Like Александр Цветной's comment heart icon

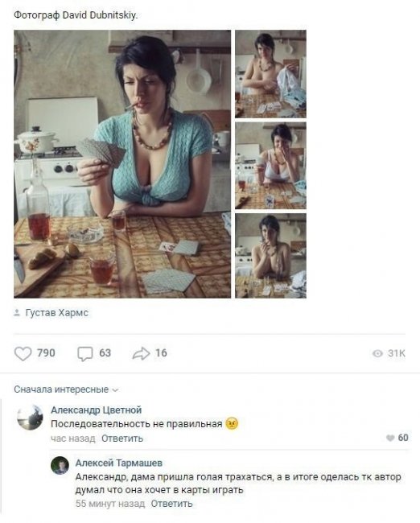click(390, 438)
